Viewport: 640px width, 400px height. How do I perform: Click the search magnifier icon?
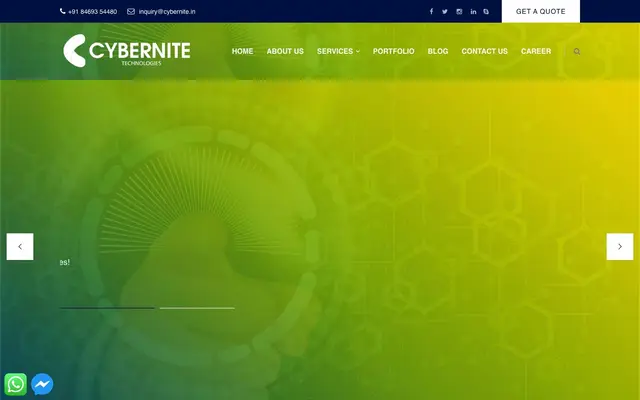pos(577,51)
